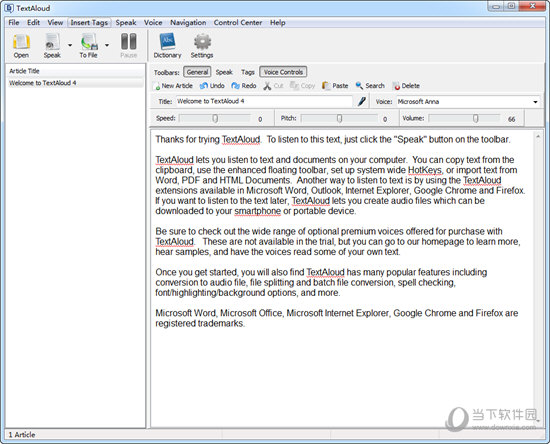Open the Help menu

coord(277,22)
